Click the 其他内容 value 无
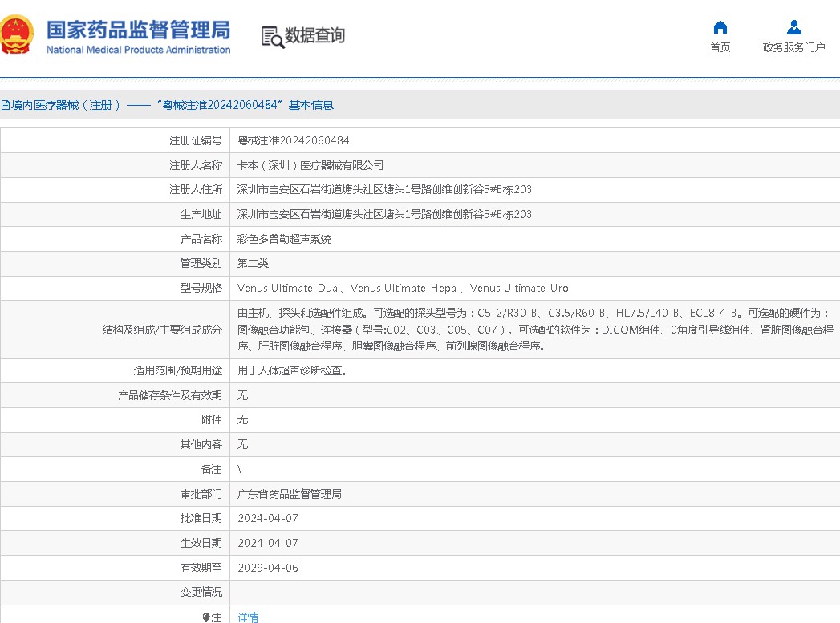Screen dimensions: 840x623 [242, 444]
